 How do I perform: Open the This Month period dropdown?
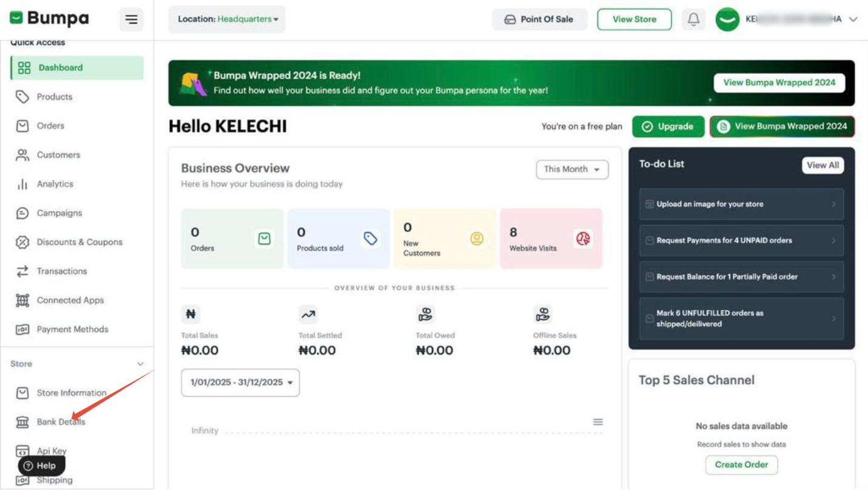click(572, 169)
